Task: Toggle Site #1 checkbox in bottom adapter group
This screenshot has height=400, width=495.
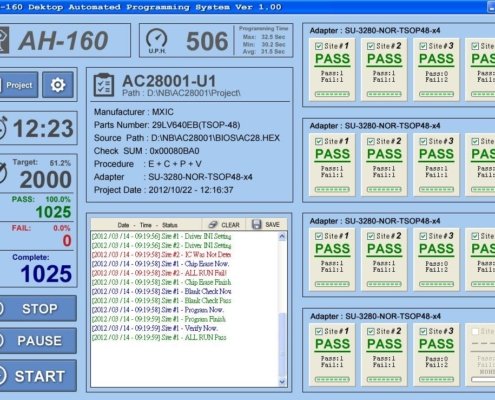Action: [x=319, y=331]
